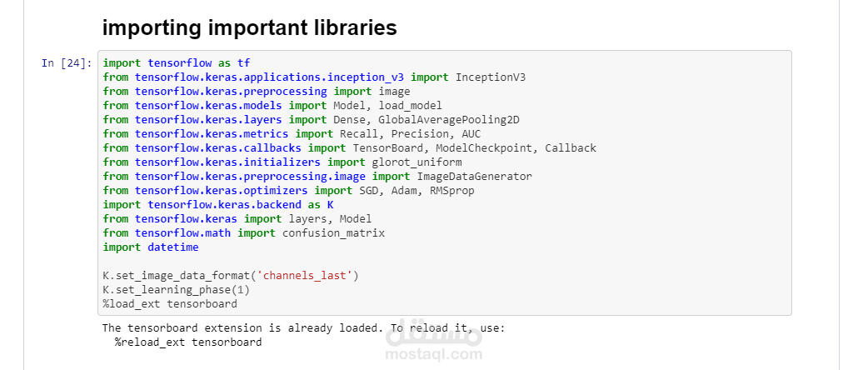This screenshot has width=868, height=370.
Task: Click the GlobalAveragePooling2D layers import line
Action: coord(311,119)
